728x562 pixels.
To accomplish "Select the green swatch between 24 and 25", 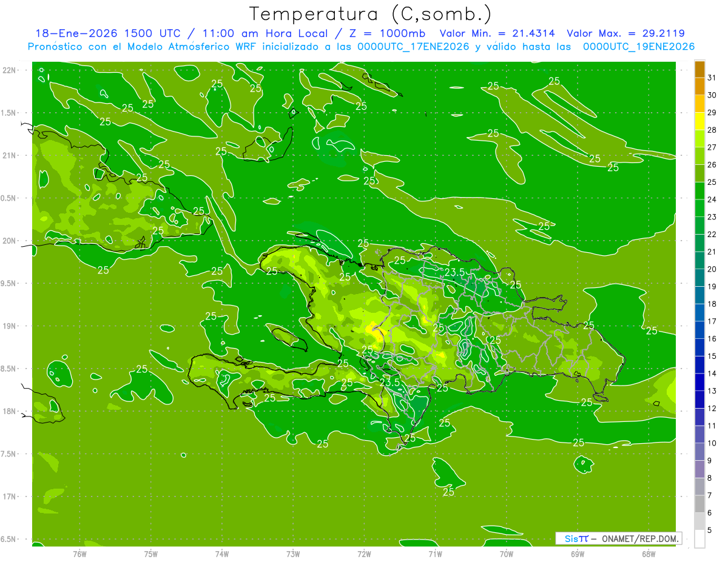I will (x=700, y=191).
